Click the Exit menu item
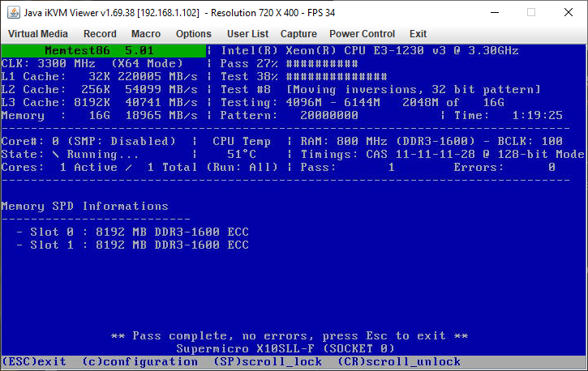 click(x=418, y=34)
